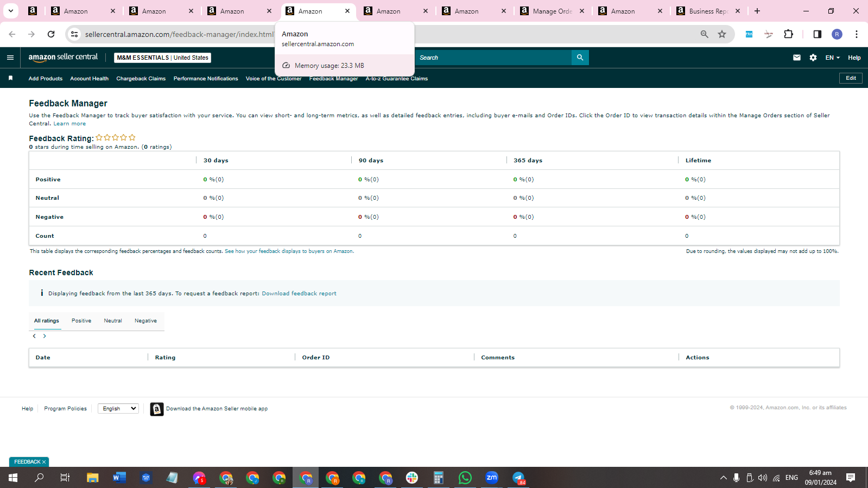Screen dimensions: 868x488
Task: Click into the Seller Central Search field
Action: coord(493,58)
